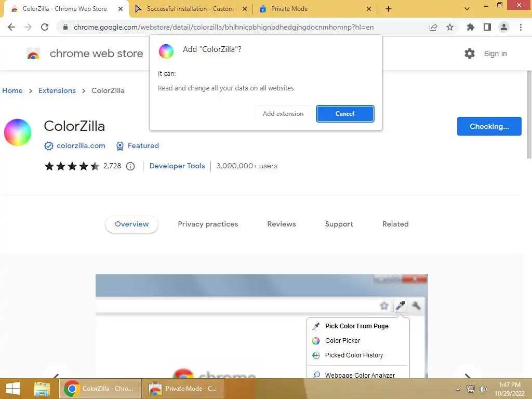Open the tab search dropdown arrow
Viewport: 532px width, 399px height.
coord(467,9)
